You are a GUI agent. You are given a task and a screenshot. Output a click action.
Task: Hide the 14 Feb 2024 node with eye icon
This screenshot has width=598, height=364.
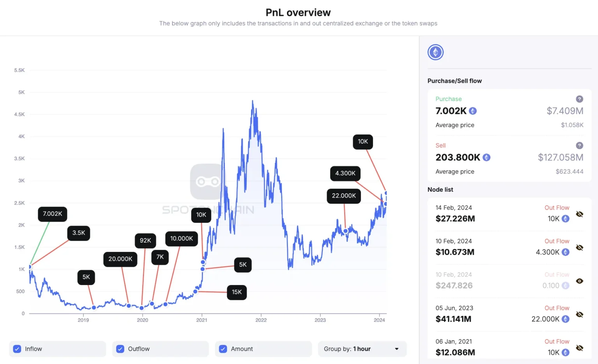point(579,214)
